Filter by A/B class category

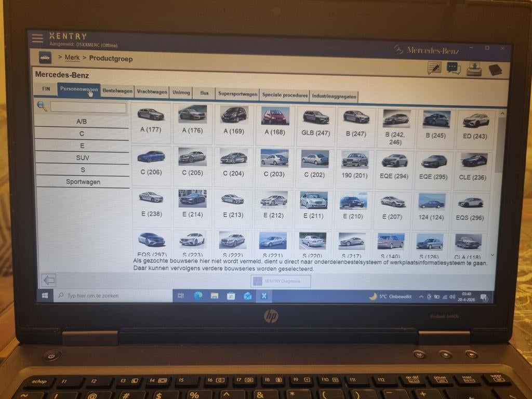[x=82, y=122]
